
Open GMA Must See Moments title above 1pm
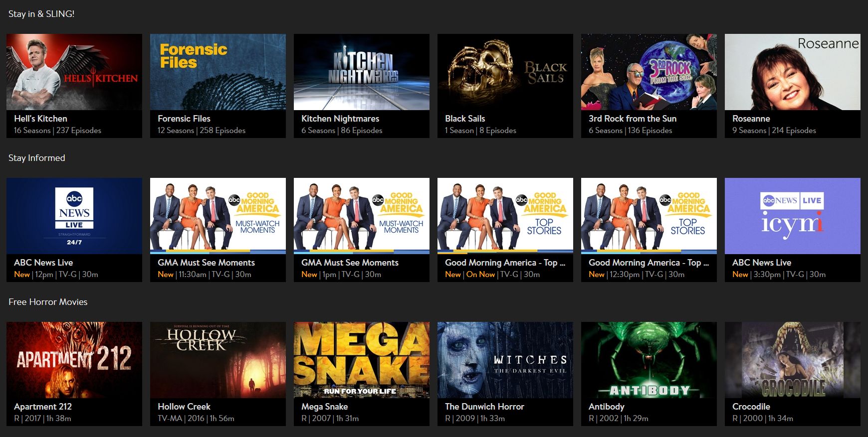point(350,263)
